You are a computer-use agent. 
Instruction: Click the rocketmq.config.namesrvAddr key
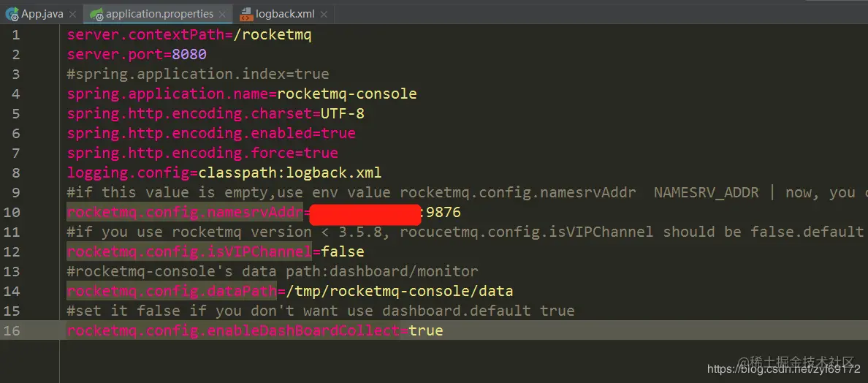(185, 213)
